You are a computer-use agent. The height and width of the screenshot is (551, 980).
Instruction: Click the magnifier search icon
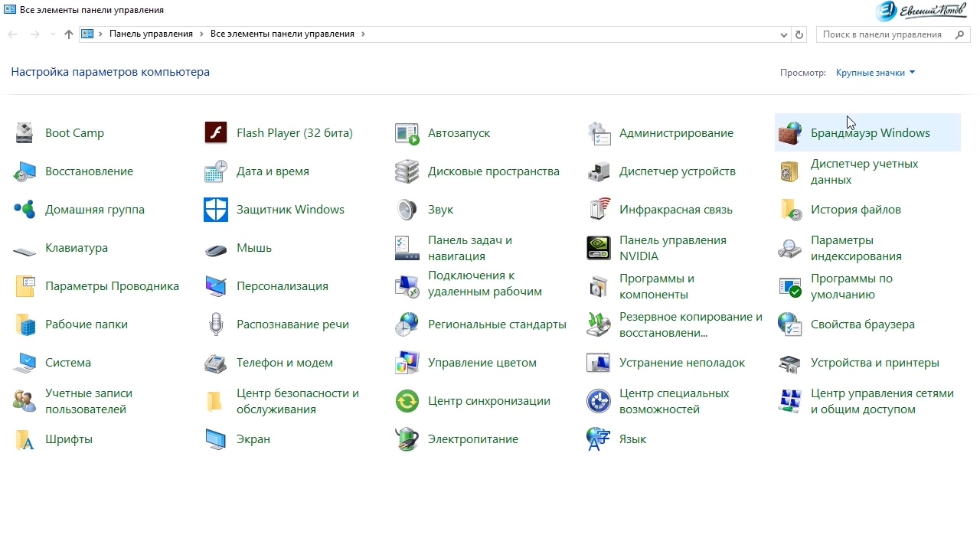click(960, 34)
